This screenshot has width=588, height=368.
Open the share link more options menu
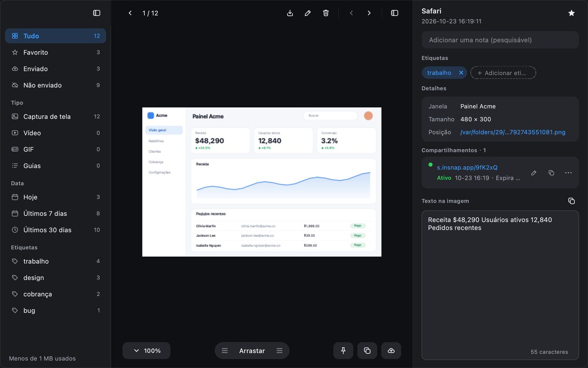click(568, 173)
